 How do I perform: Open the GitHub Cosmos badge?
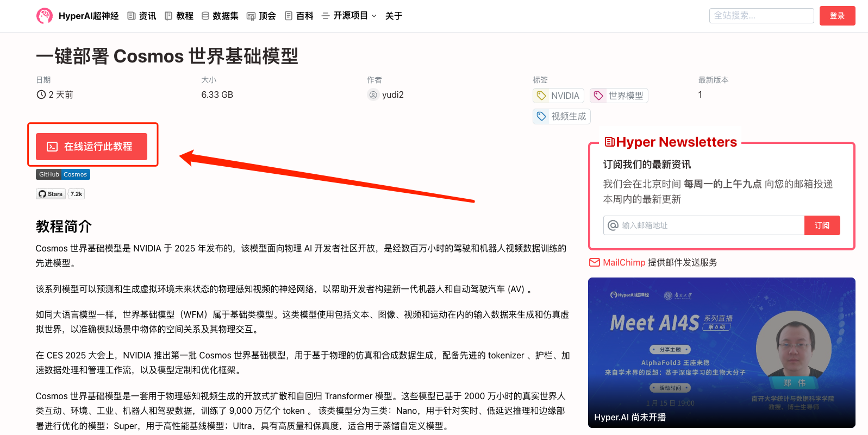point(63,174)
